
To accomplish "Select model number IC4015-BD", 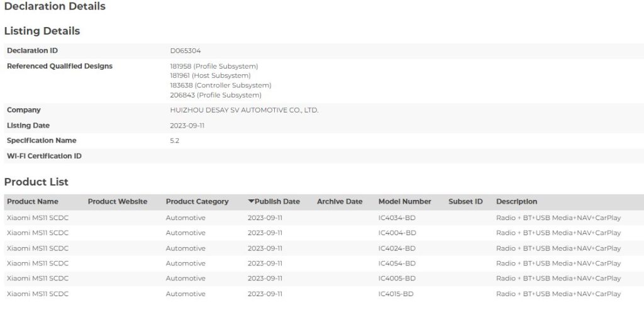I will (x=396, y=294).
